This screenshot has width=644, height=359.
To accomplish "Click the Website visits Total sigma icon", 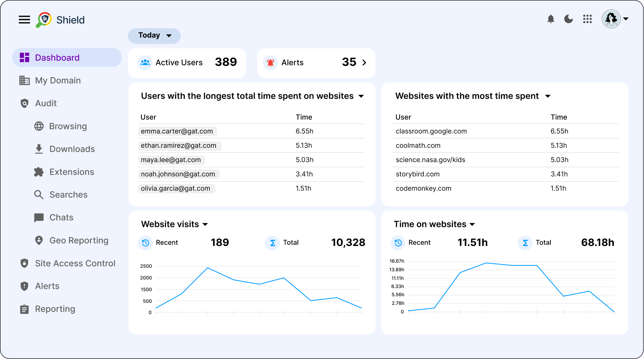I will click(x=272, y=243).
